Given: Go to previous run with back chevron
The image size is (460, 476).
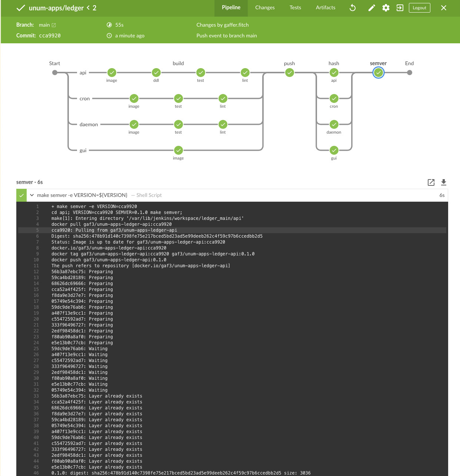Looking at the screenshot, I should (88, 8).
